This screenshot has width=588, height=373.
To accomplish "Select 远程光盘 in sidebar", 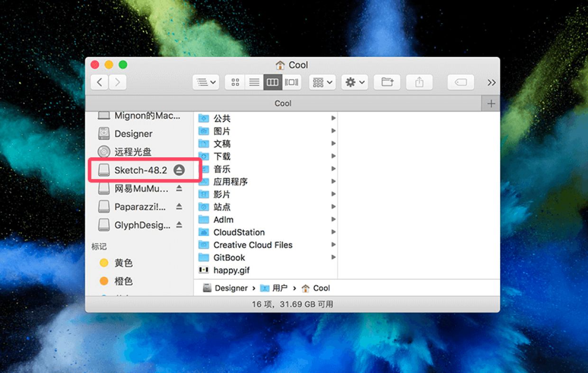I will coord(139,152).
